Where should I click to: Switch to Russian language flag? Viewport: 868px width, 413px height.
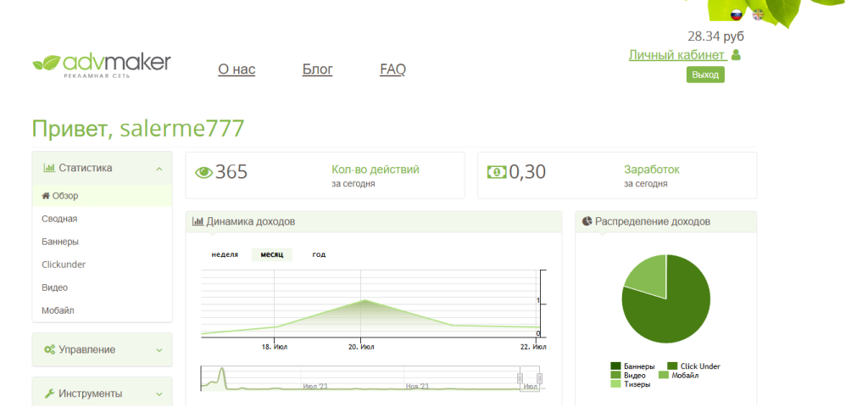coord(737,15)
